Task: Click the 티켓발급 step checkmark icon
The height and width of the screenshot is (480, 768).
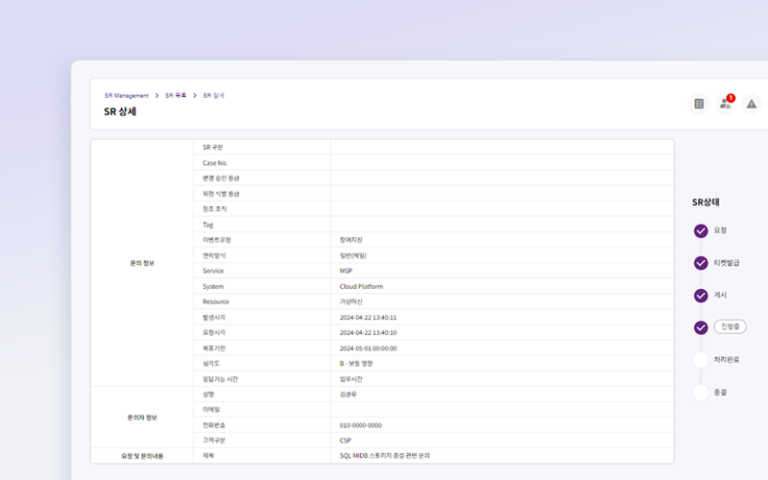Action: click(x=701, y=263)
